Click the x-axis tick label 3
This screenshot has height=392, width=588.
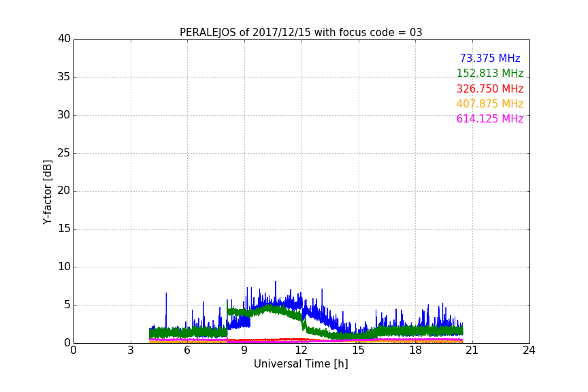131,350
